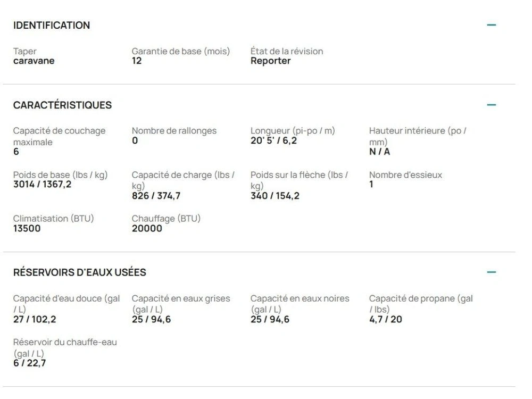Select the 'caravane' type value
This screenshot has width=532, height=399.
[x=34, y=61]
